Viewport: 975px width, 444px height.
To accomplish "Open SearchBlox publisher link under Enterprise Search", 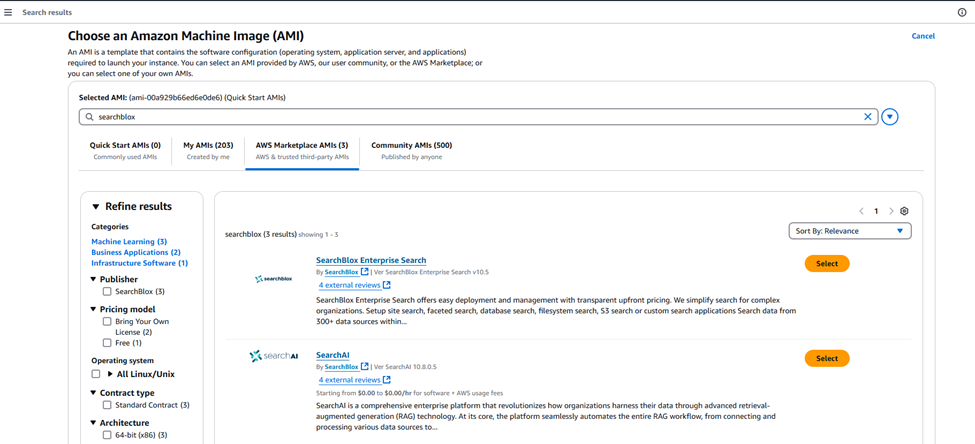I will click(x=341, y=272).
